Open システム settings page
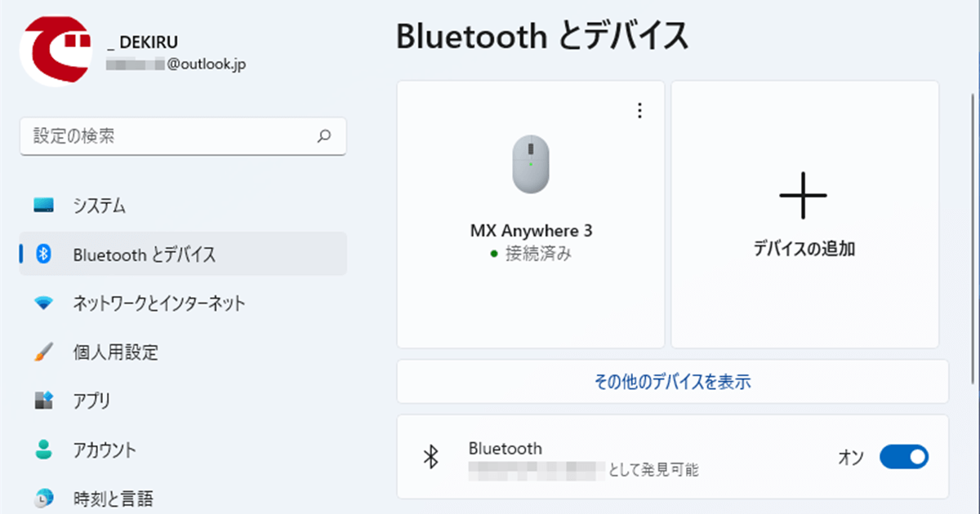The height and width of the screenshot is (514, 980). coord(99,206)
